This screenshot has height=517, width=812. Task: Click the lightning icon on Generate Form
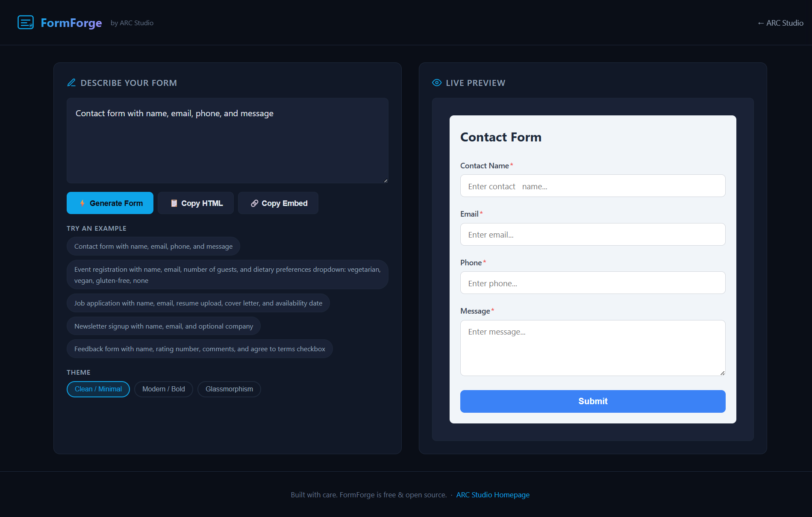(82, 203)
